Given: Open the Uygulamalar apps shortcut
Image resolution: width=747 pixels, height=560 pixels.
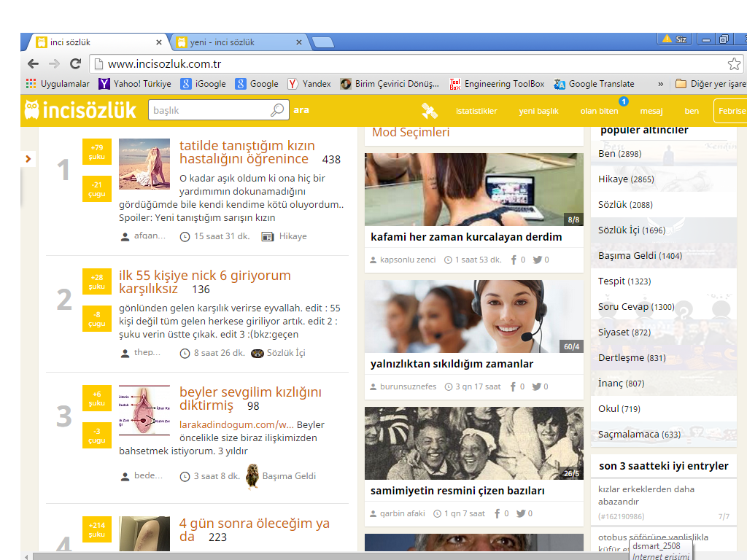Looking at the screenshot, I should coord(58,84).
